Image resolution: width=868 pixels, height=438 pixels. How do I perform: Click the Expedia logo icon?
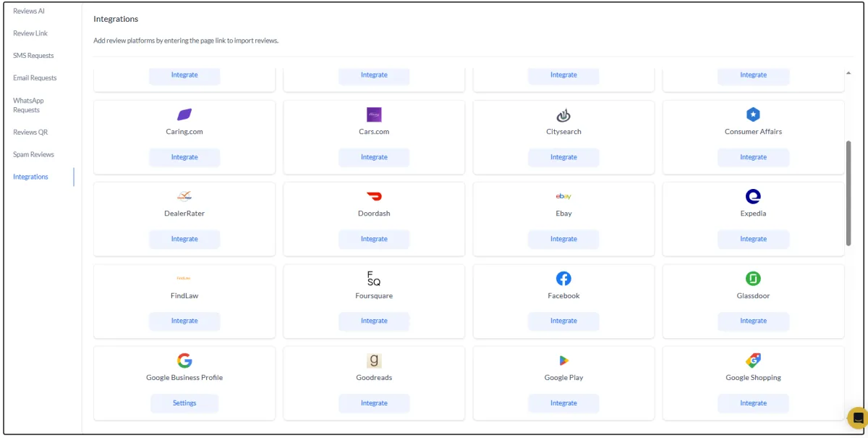753,196
